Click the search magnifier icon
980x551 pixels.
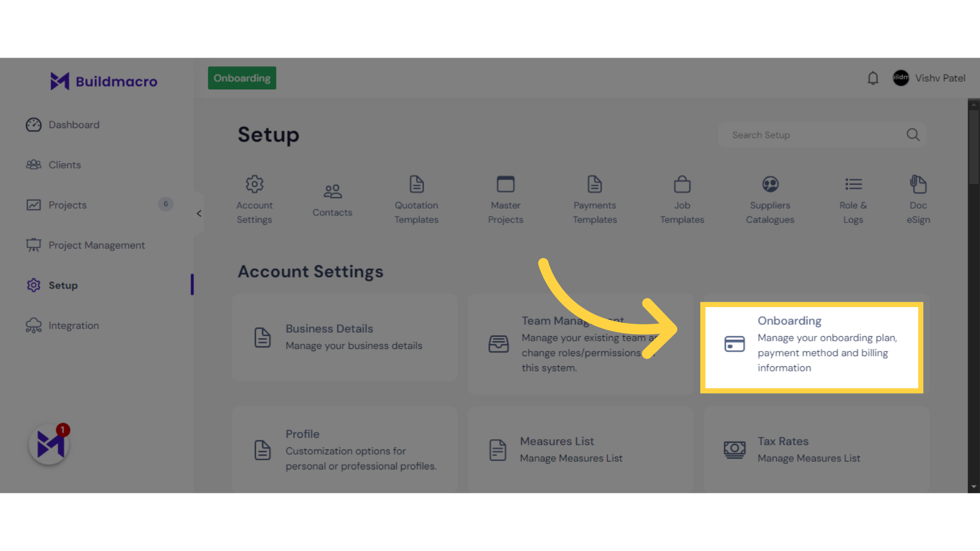pyautogui.click(x=913, y=135)
